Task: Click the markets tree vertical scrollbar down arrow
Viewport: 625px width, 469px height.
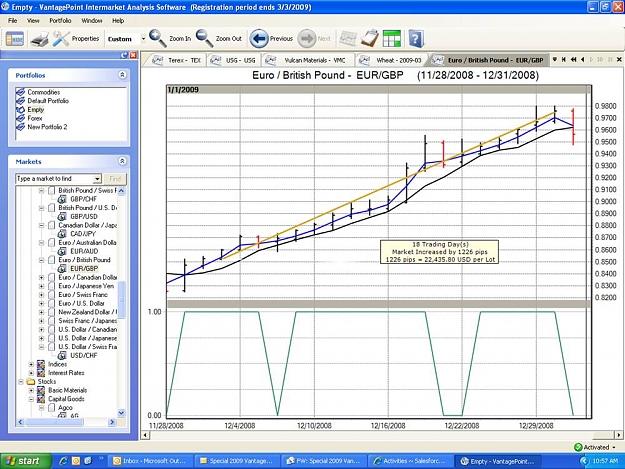Action: 122,413
